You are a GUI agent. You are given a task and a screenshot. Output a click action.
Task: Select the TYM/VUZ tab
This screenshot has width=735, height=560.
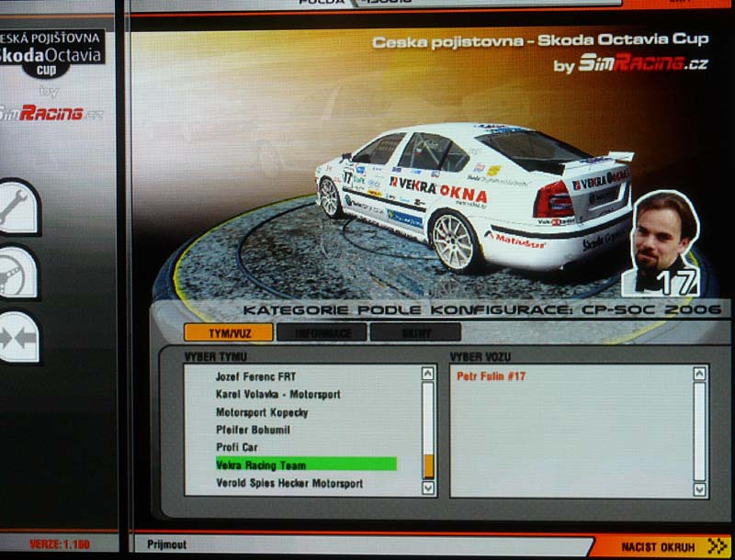coord(229,333)
